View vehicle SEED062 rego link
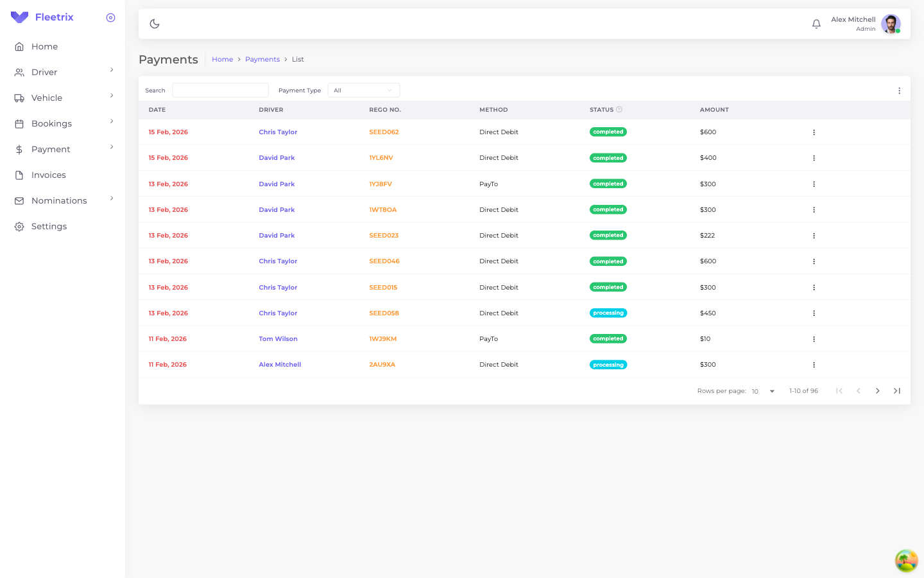Image resolution: width=924 pixels, height=578 pixels. [382, 132]
